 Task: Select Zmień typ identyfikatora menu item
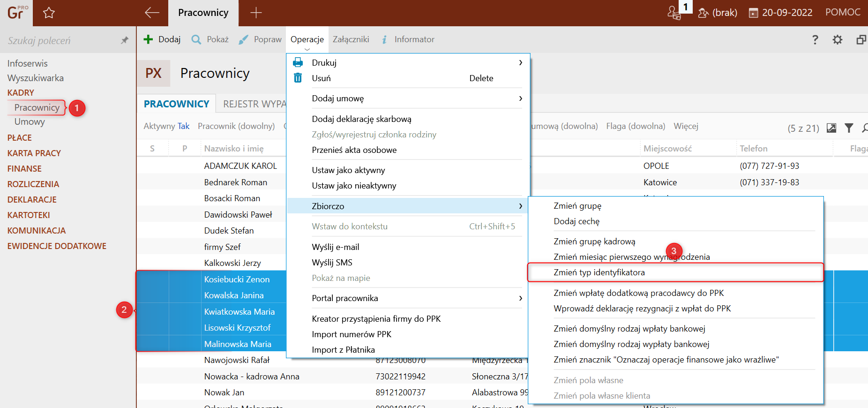pyautogui.click(x=599, y=272)
